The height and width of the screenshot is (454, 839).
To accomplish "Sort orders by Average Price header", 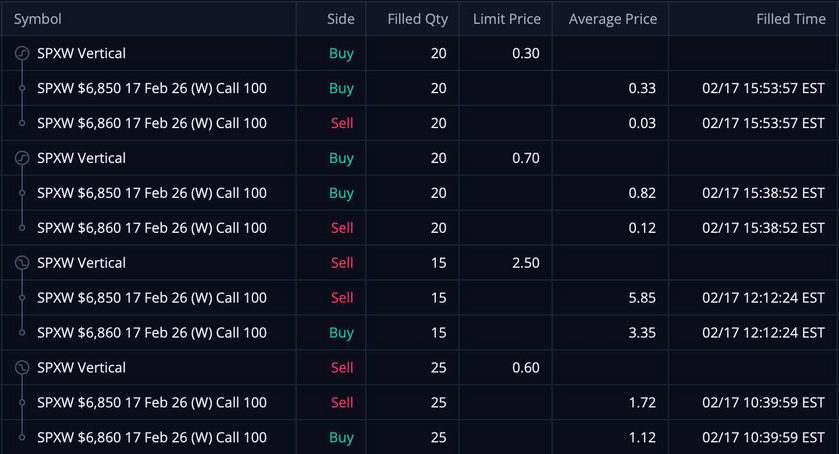I will click(612, 19).
